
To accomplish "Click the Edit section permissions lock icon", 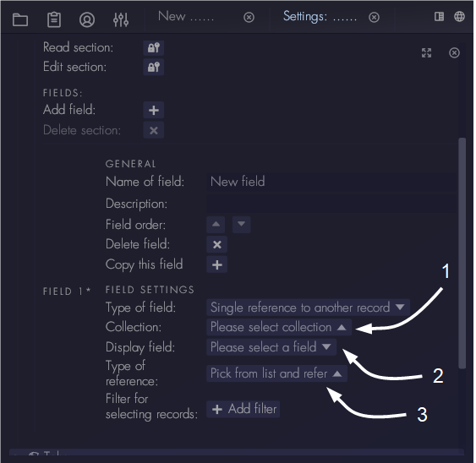I will [x=154, y=67].
